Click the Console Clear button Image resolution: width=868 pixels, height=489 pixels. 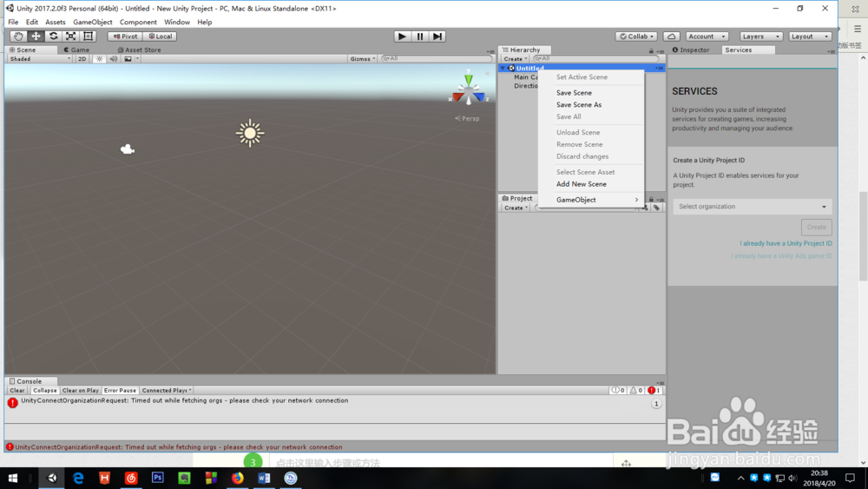pos(17,391)
